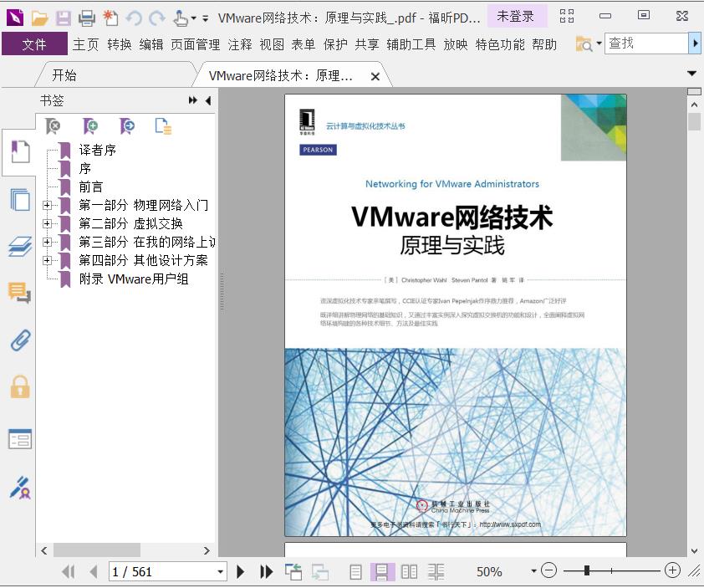Expand the bookmark panel options arrows
The height and width of the screenshot is (588, 704).
192,100
